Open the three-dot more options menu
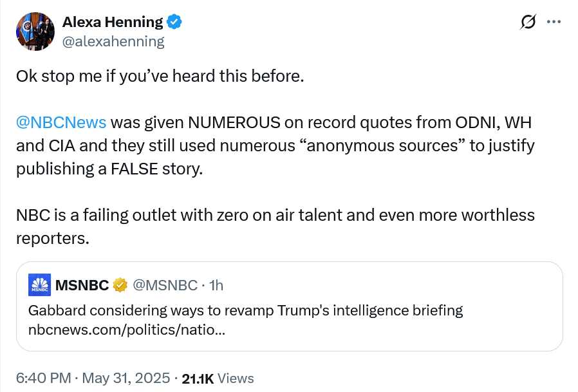The image size is (578, 392). click(x=554, y=22)
